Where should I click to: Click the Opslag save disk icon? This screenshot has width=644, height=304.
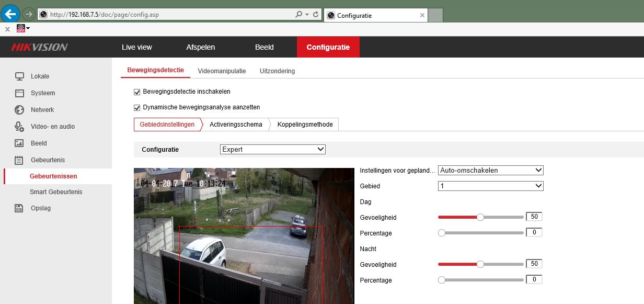(x=19, y=208)
